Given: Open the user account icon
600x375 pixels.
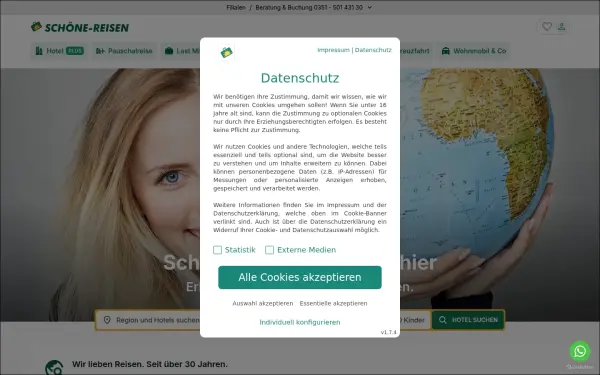Looking at the screenshot, I should click(x=561, y=26).
